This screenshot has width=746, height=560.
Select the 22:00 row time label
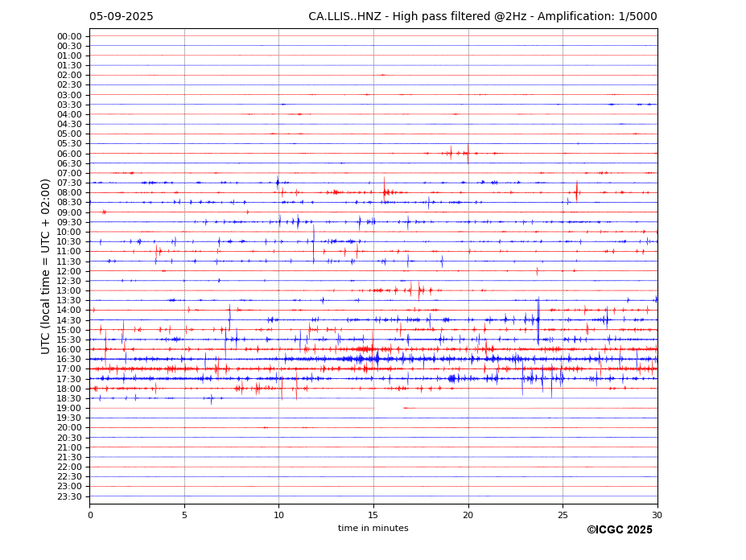(x=69, y=467)
